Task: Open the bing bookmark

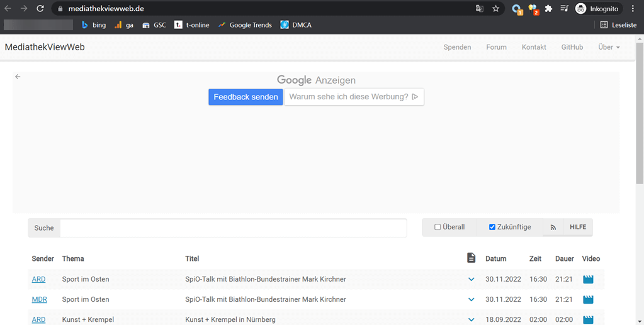Action: coord(94,25)
